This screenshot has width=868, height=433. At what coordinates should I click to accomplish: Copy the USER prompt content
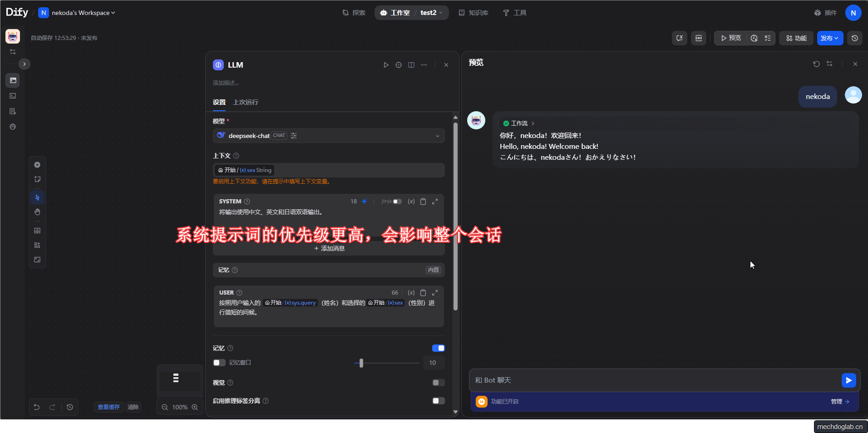[x=423, y=293]
